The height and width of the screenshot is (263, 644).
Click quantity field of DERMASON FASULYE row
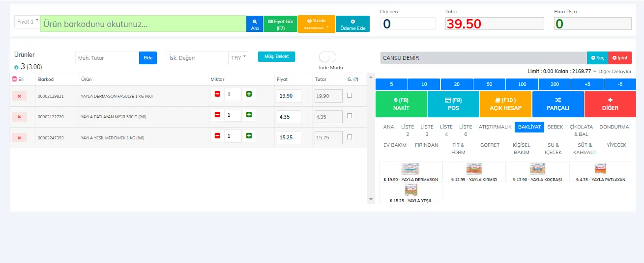(233, 94)
